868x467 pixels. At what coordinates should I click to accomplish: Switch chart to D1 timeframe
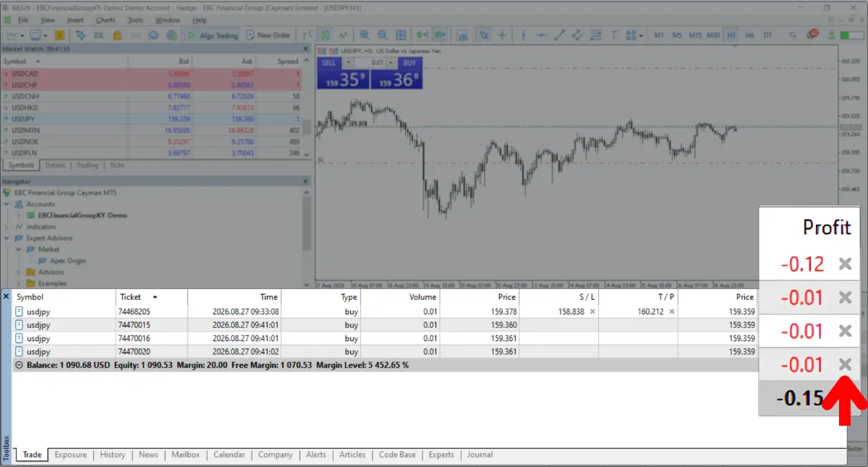pyautogui.click(x=767, y=35)
